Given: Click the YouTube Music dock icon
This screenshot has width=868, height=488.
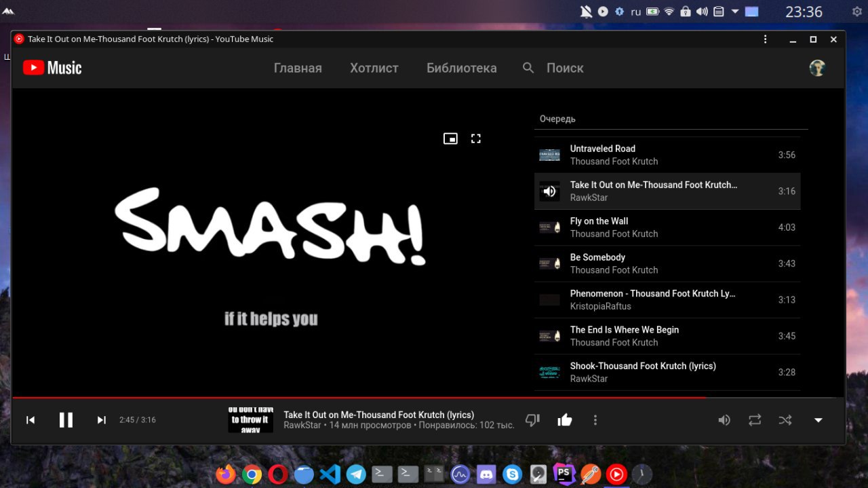Looking at the screenshot, I should click(x=616, y=474).
